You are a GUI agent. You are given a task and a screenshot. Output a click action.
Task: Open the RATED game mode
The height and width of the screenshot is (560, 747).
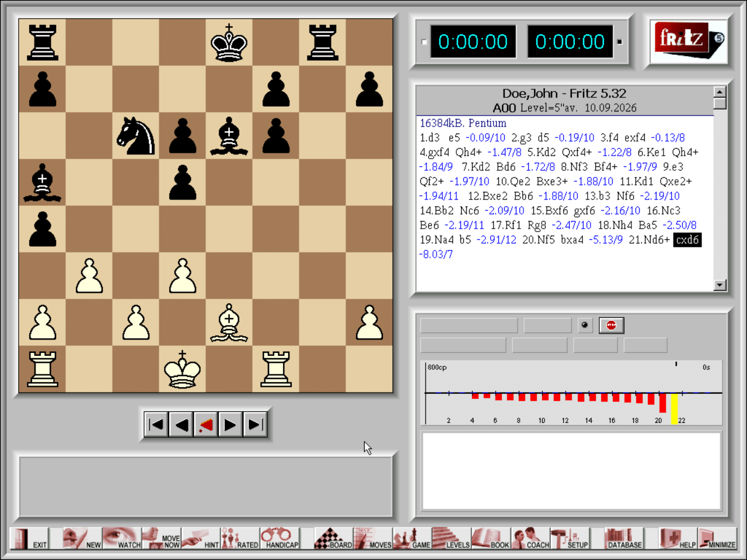[x=240, y=538]
